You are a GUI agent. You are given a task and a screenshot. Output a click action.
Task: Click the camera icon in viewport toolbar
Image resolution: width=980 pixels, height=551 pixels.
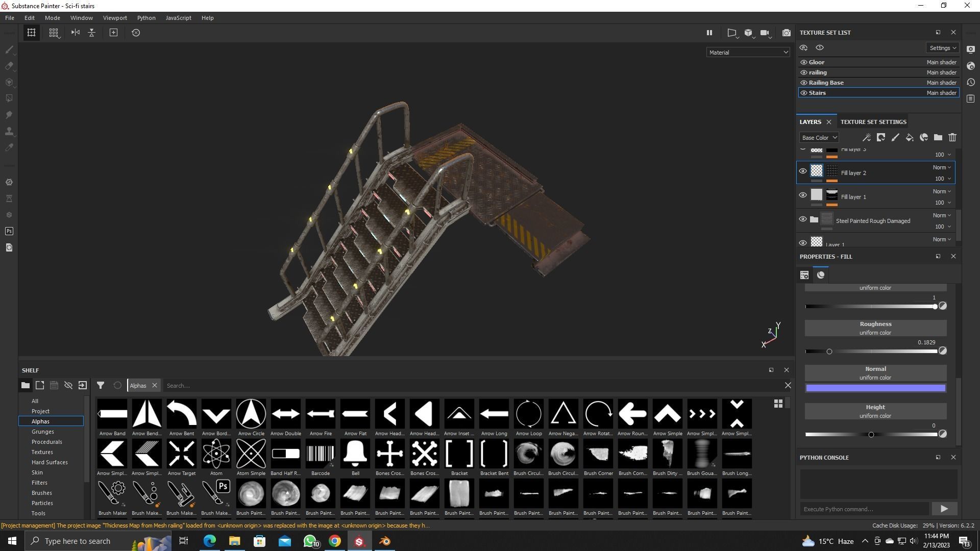(x=765, y=33)
